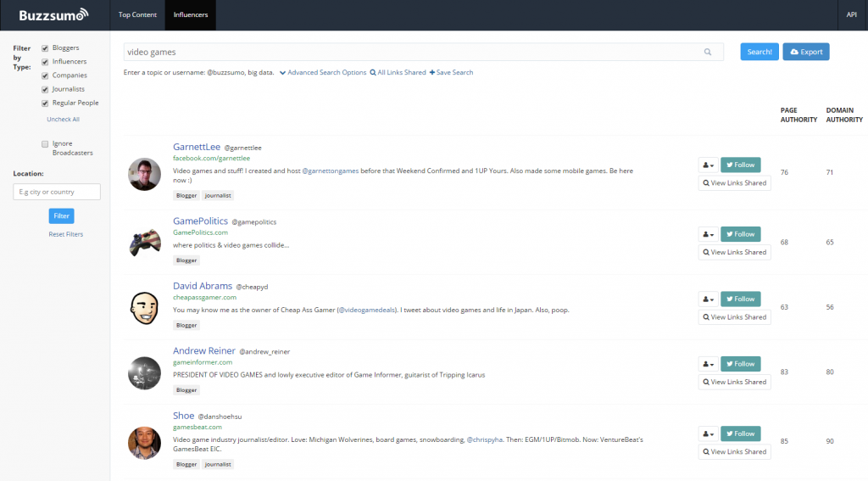Click Journalist tag under Shoe
868x481 pixels.
point(218,464)
